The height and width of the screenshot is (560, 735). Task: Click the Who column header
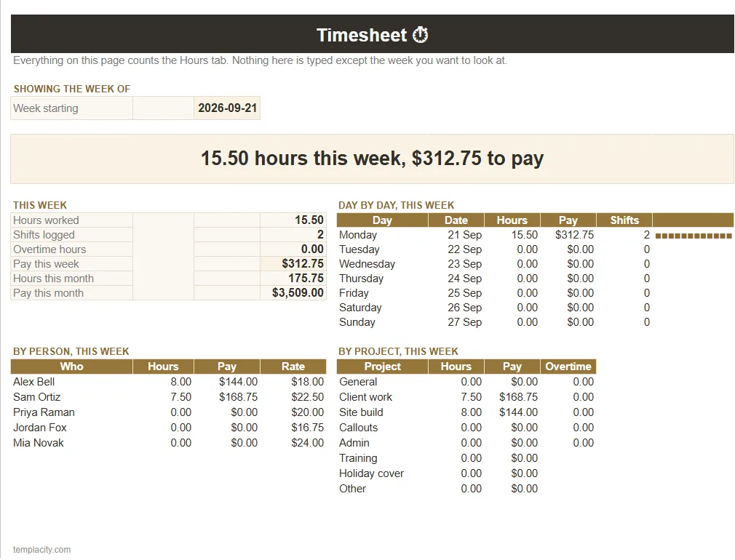click(x=72, y=367)
